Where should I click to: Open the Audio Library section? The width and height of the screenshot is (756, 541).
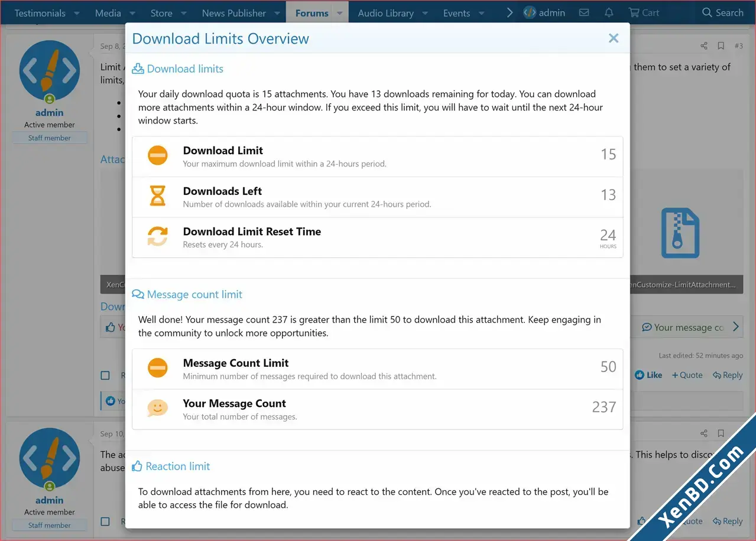(x=386, y=13)
